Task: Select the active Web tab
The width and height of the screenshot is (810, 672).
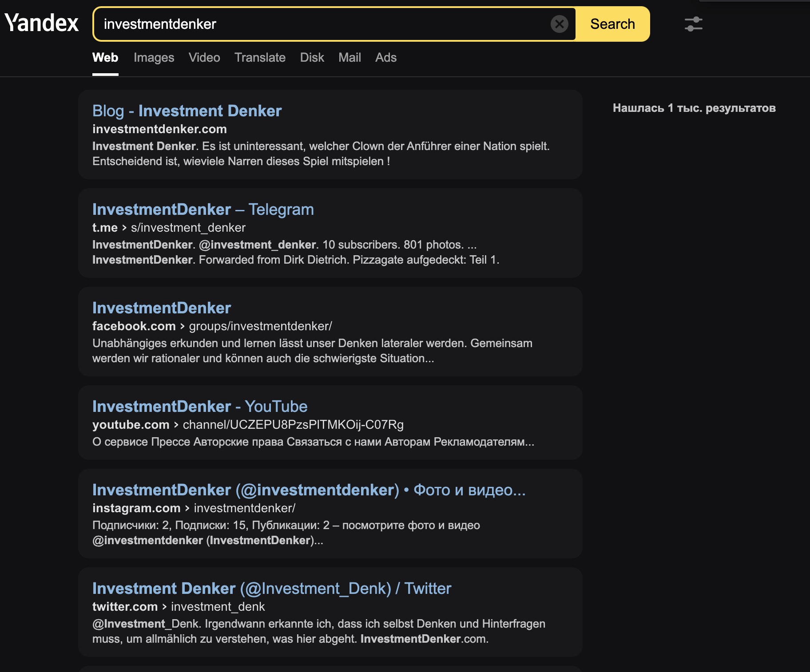Action: click(x=105, y=58)
